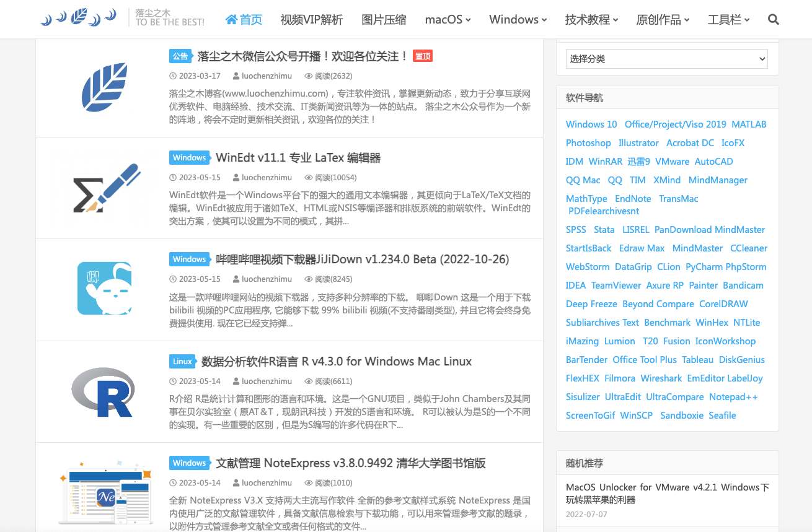The width and height of the screenshot is (812, 532).
Task: Open DiskGenius software link
Action: point(742,360)
